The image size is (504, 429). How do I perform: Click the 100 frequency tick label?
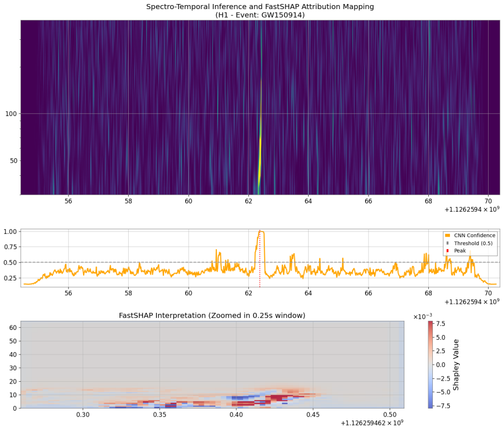coord(11,114)
